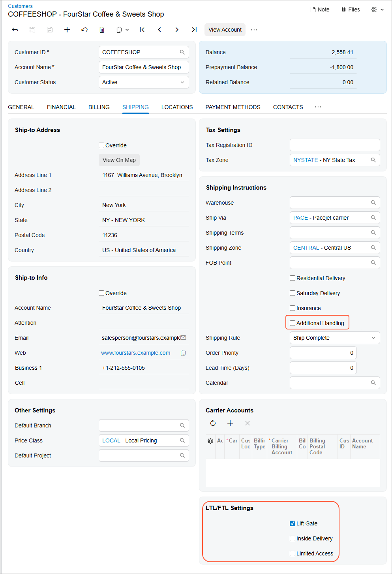
Task: Click the back arrow in toolbar
Action: pyautogui.click(x=15, y=30)
